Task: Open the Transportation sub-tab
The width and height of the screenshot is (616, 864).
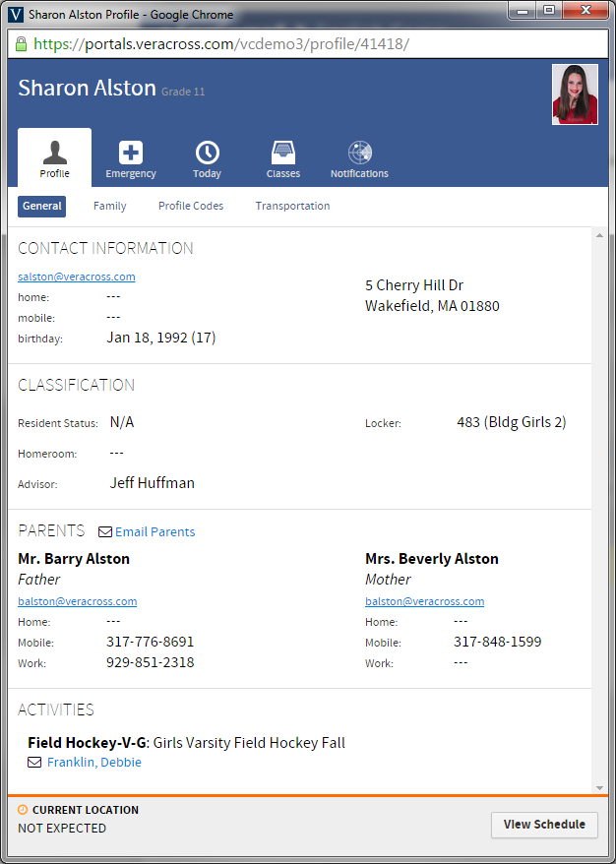Action: point(292,207)
